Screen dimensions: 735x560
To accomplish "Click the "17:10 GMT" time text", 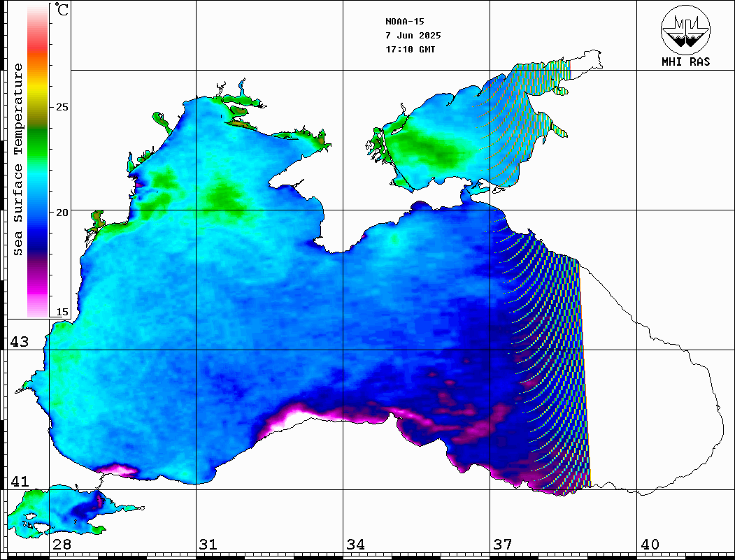I will [x=410, y=50].
